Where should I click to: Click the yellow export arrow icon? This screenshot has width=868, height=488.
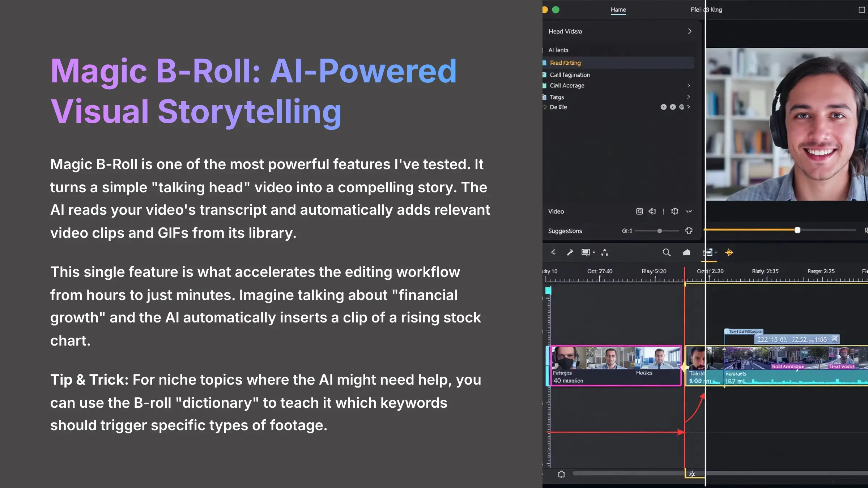click(729, 252)
